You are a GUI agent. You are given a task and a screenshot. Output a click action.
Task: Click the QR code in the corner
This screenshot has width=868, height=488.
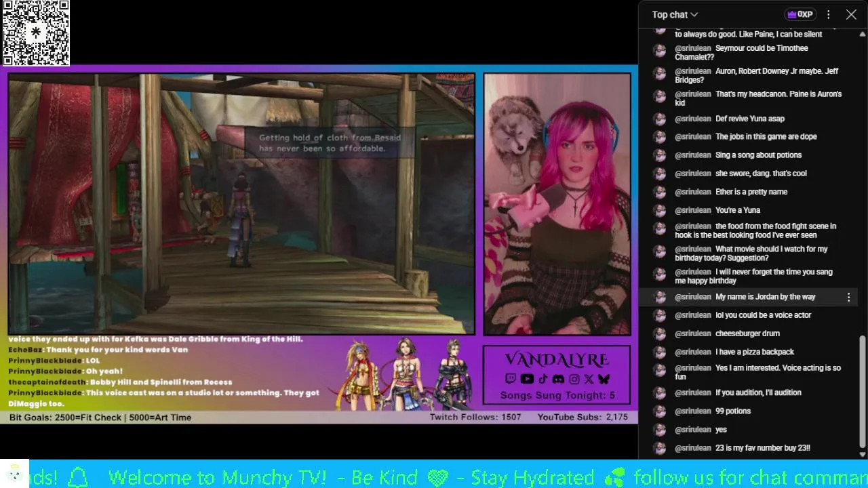click(x=36, y=33)
